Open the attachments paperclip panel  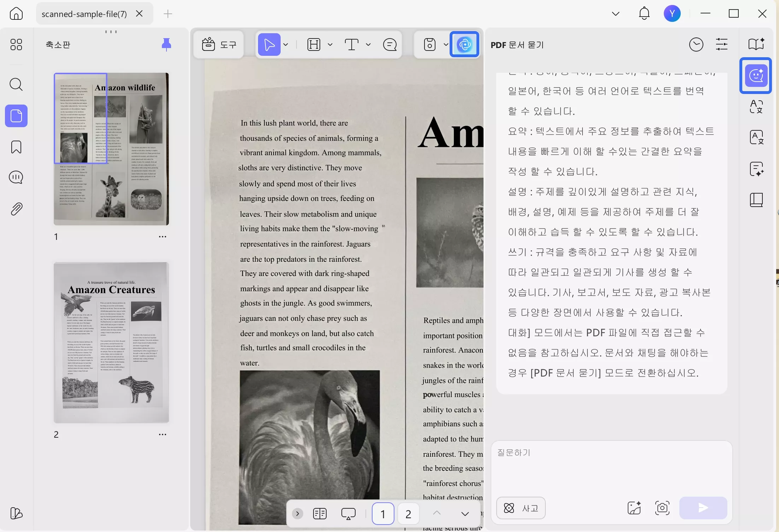click(x=16, y=209)
